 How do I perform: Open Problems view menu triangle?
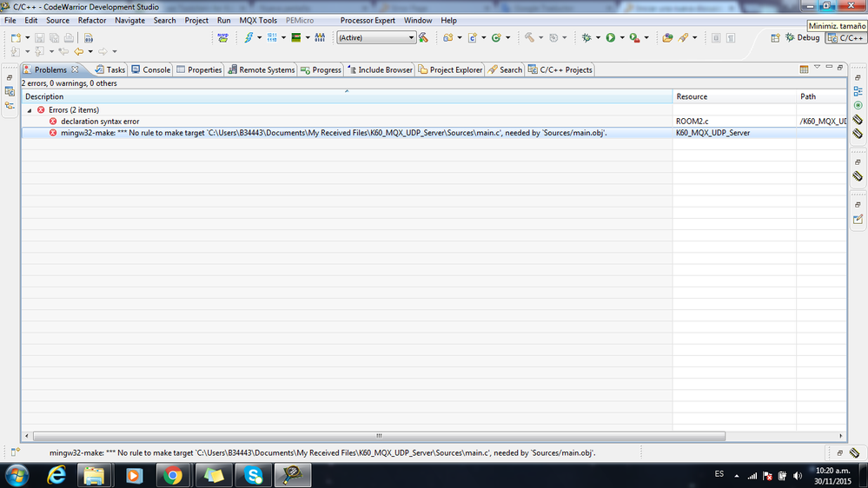(x=817, y=67)
